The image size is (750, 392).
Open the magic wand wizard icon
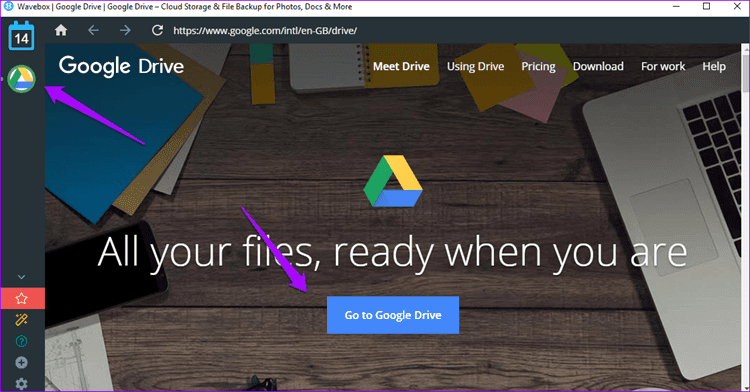[x=22, y=320]
